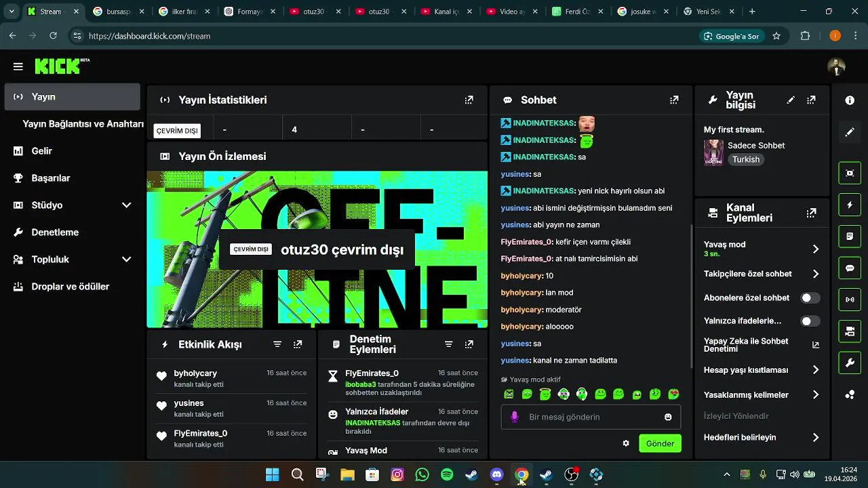868x488 pixels.
Task: Click ibobaba3 username in moderation log
Action: [x=360, y=384]
